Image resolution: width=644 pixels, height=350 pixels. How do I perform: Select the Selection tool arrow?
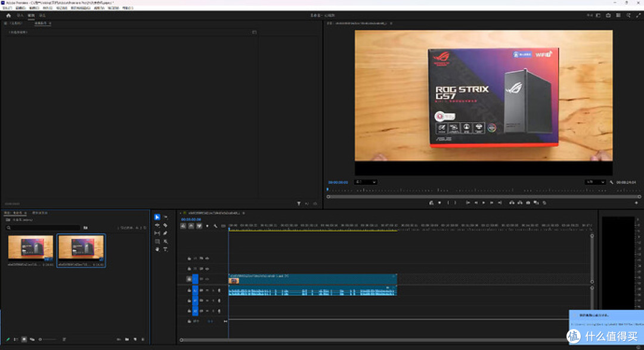pyautogui.click(x=157, y=217)
